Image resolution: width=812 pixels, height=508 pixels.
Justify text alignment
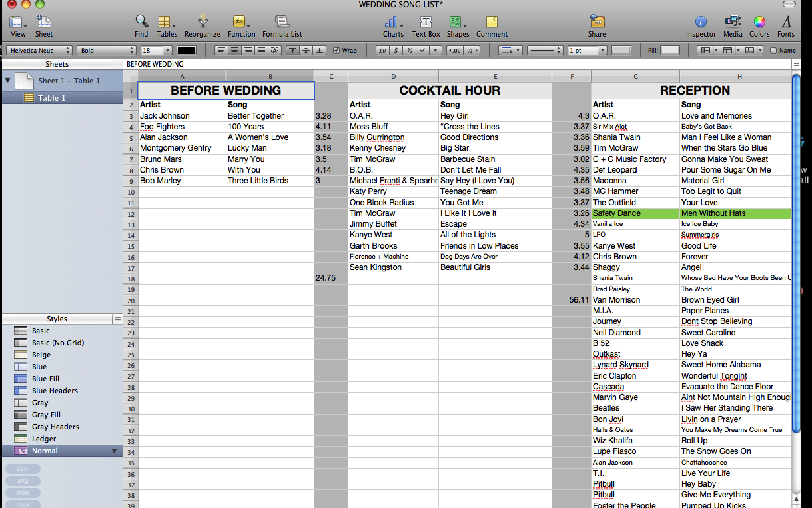pos(261,51)
